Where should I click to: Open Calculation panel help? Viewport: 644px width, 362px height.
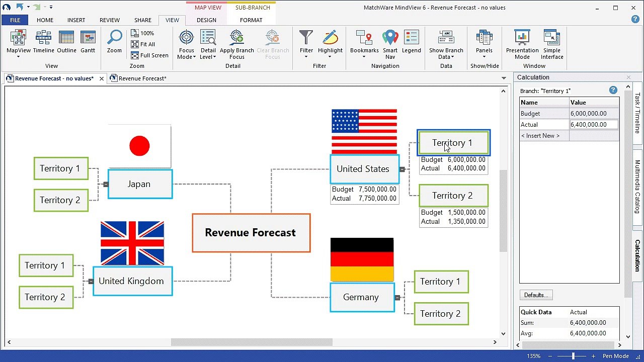pos(613,90)
